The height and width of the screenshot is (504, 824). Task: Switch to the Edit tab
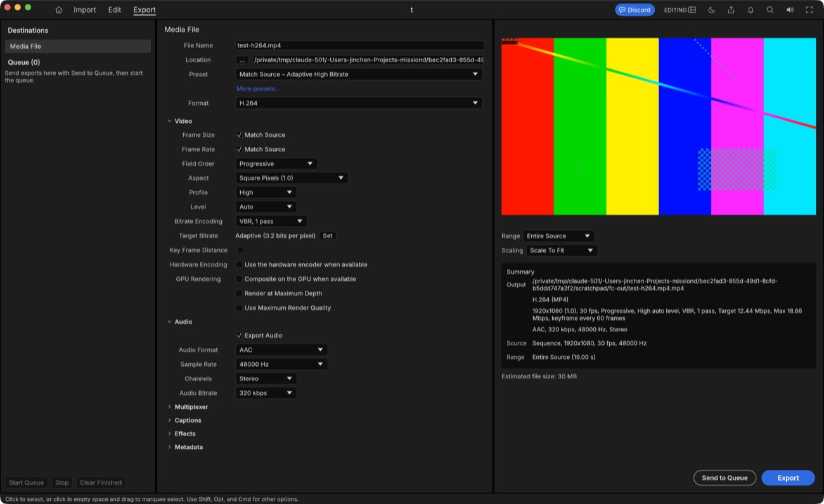point(115,10)
